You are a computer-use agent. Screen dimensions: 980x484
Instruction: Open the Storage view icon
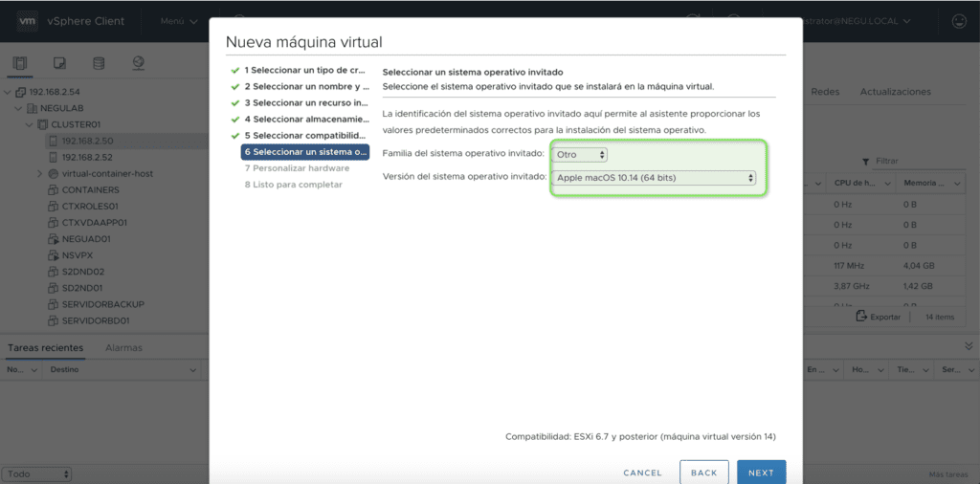[99, 63]
